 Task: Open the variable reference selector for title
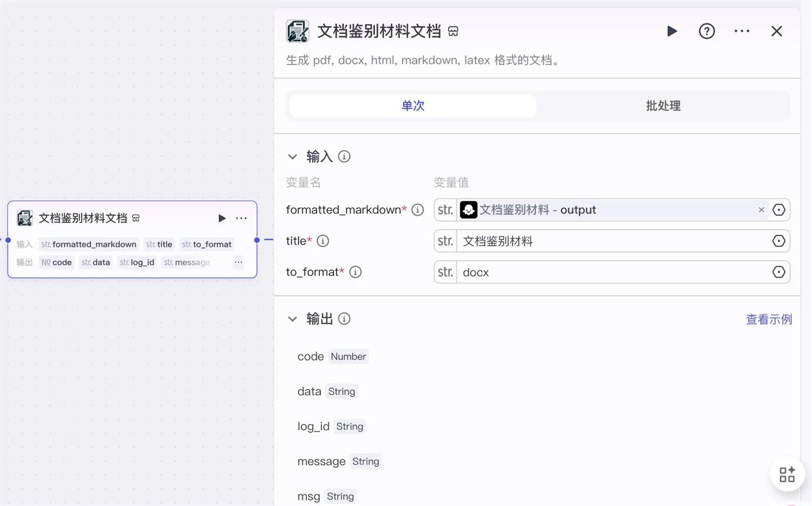(778, 241)
